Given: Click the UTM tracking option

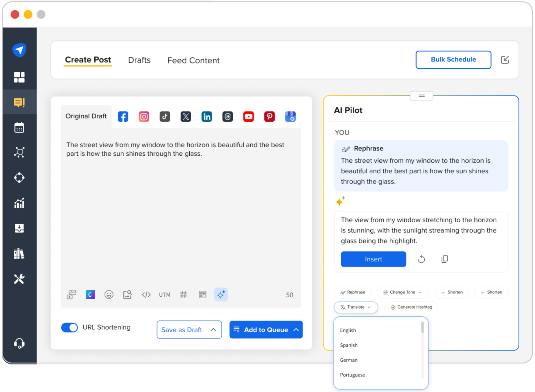Looking at the screenshot, I should [164, 295].
